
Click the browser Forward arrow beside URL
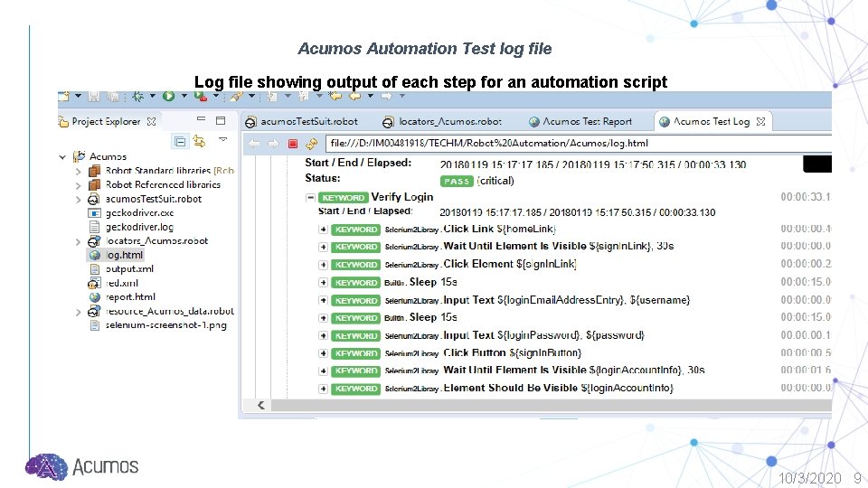coord(273,144)
